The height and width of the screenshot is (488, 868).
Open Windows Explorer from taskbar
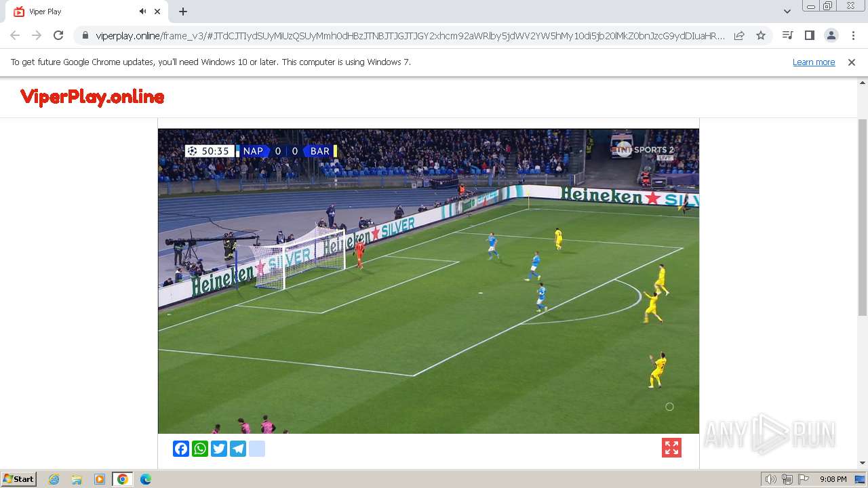(x=77, y=479)
